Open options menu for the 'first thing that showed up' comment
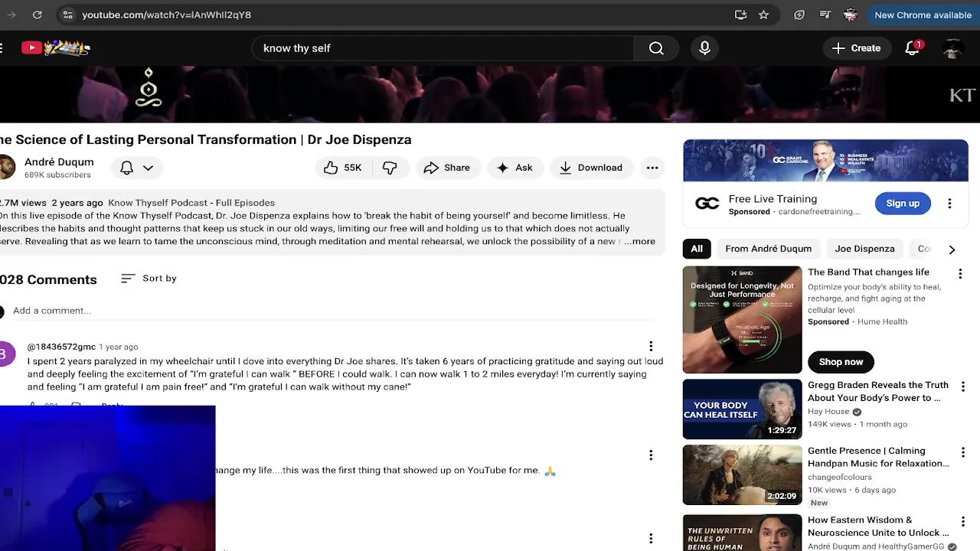The width and height of the screenshot is (980, 551). coord(651,455)
